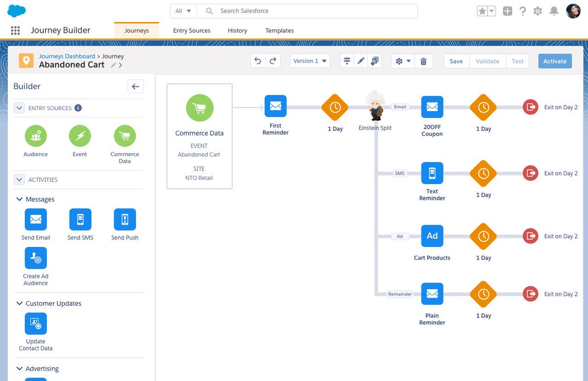
Task: Open the Version 1 dropdown
Action: coord(310,61)
